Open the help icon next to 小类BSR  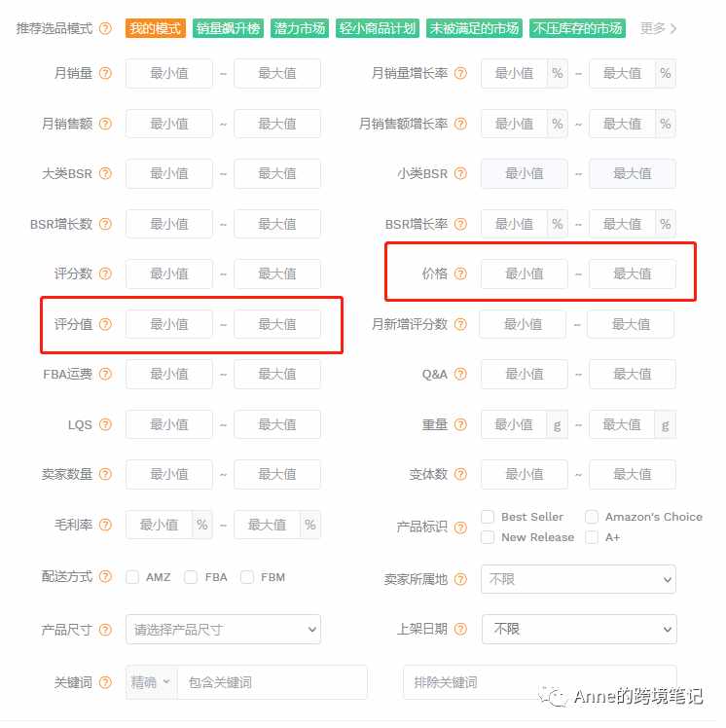click(x=460, y=173)
